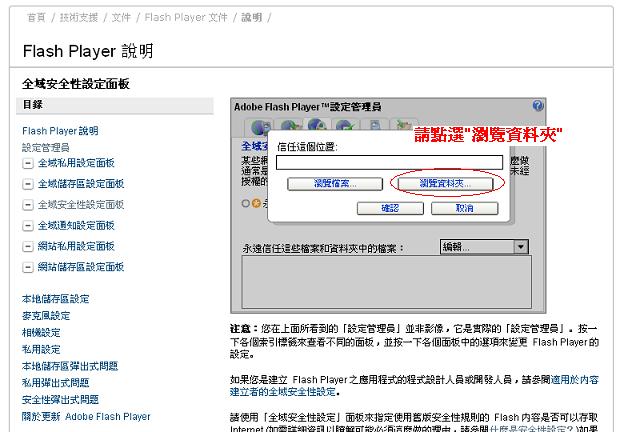Open the 編輯... dropdown list
This screenshot has width=624, height=432.
click(x=484, y=247)
